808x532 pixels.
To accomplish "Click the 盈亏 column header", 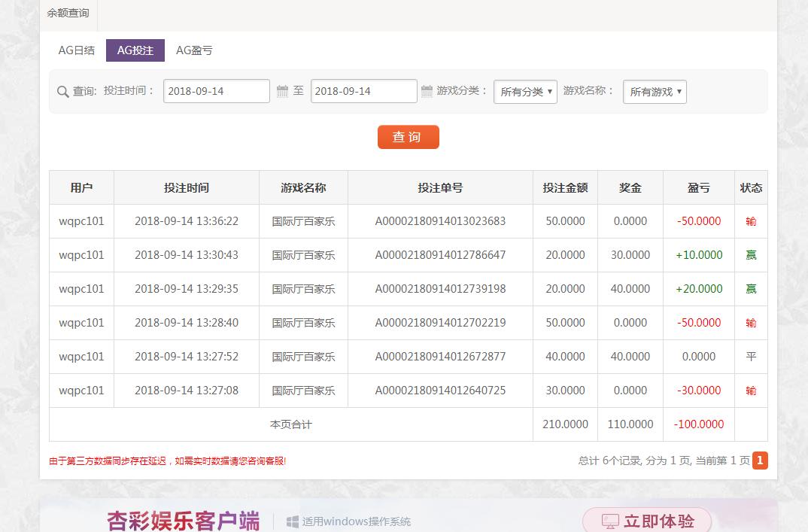I will pos(698,187).
